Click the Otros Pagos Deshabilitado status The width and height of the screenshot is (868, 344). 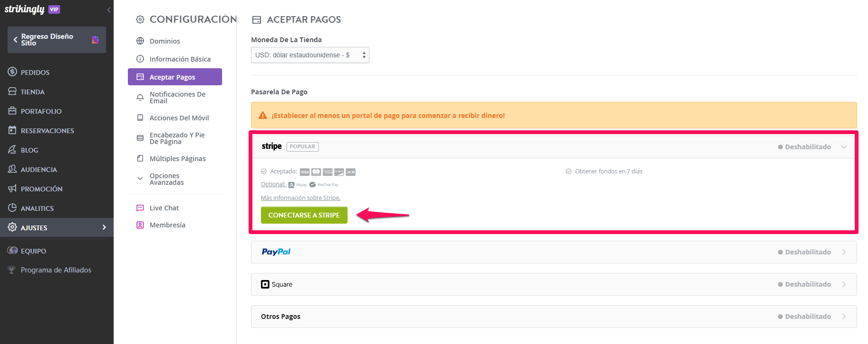click(x=804, y=317)
